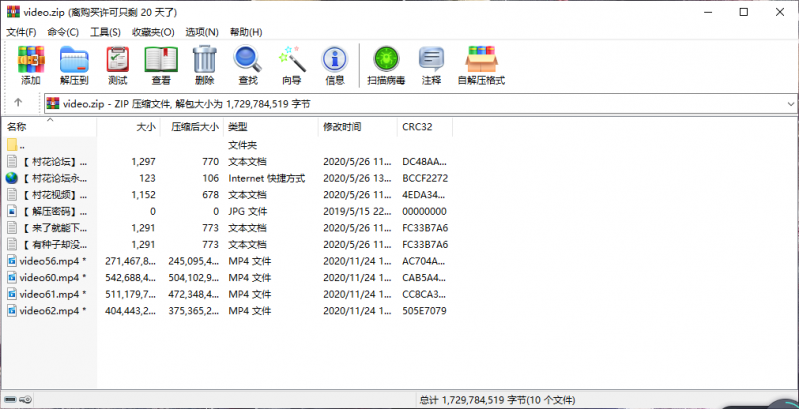Launch the 查找 (Find) magnifier icon
This screenshot has height=409, width=799.
247,64
